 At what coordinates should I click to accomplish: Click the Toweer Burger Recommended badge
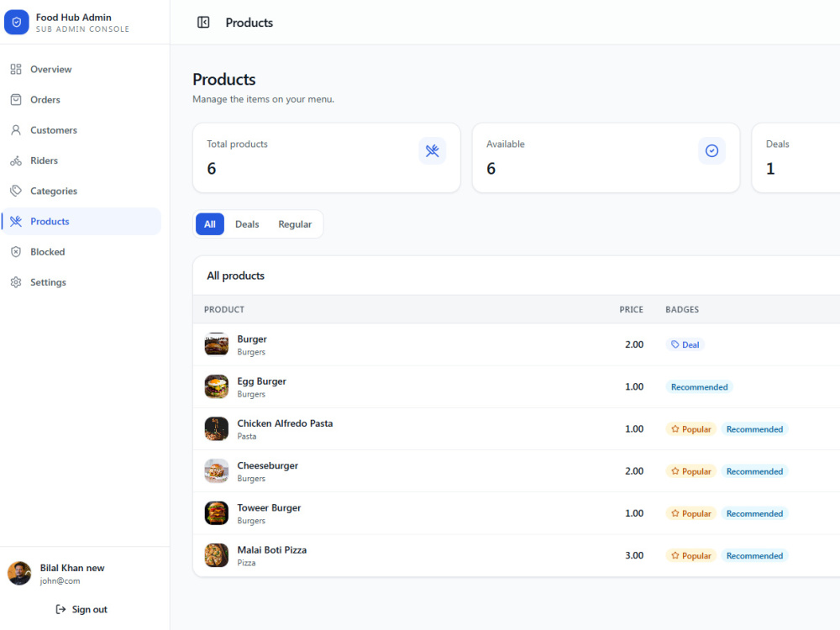point(754,513)
